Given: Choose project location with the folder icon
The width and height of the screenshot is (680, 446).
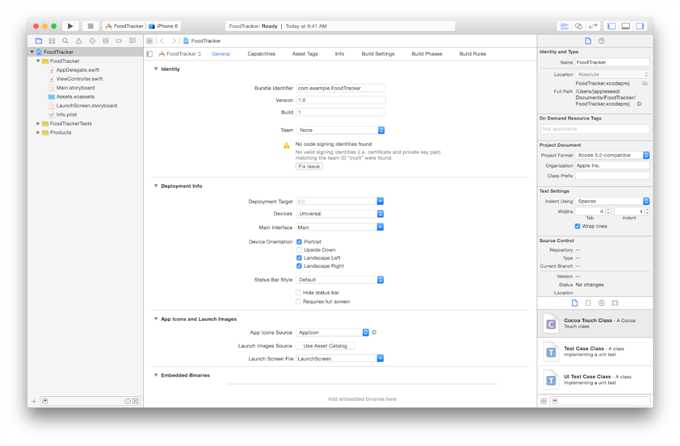Looking at the screenshot, I should click(x=645, y=83).
